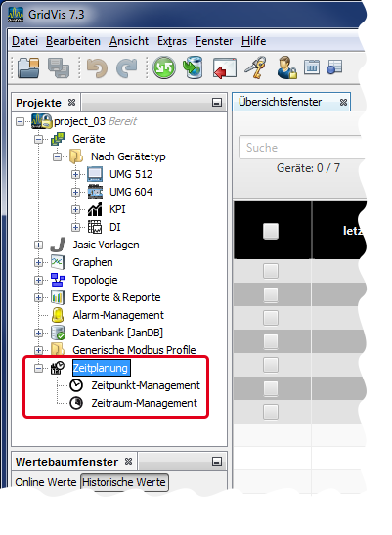Click the undo arrow toolbar icon
Image resolution: width=392 pixels, height=535 pixels.
coord(97,67)
